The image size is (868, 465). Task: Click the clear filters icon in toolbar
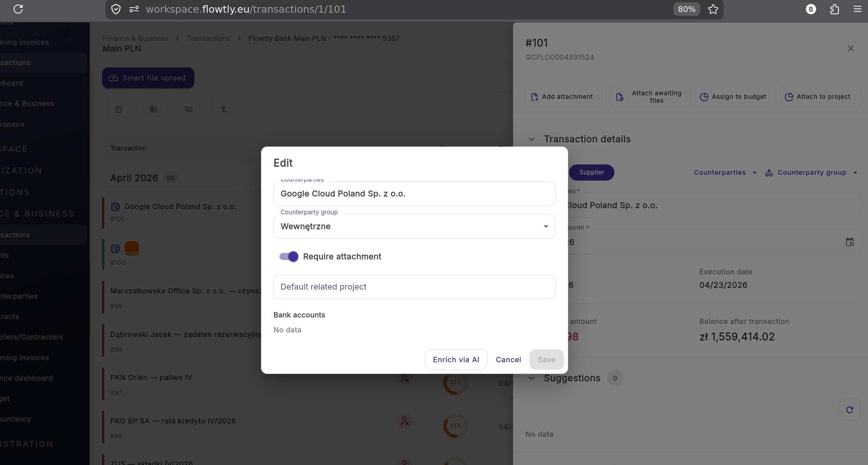[x=223, y=109]
